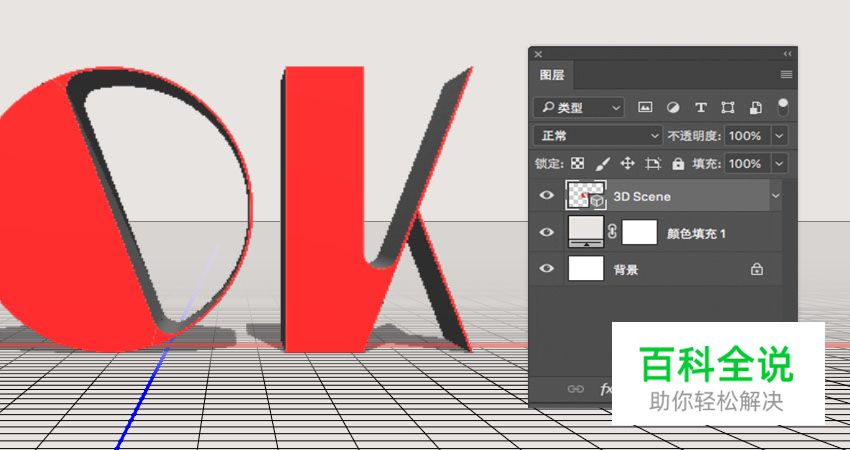The image size is (850, 450).
Task: Select the 图层 panel tab
Action: click(552, 75)
